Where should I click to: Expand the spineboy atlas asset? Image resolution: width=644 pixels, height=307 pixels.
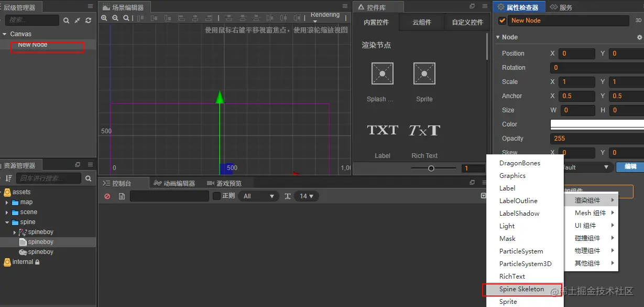(x=15, y=232)
